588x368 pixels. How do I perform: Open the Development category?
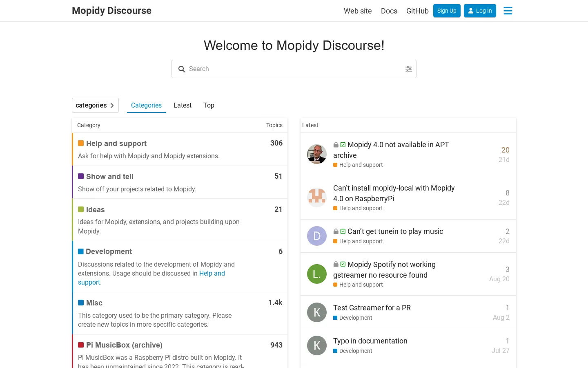[109, 251]
